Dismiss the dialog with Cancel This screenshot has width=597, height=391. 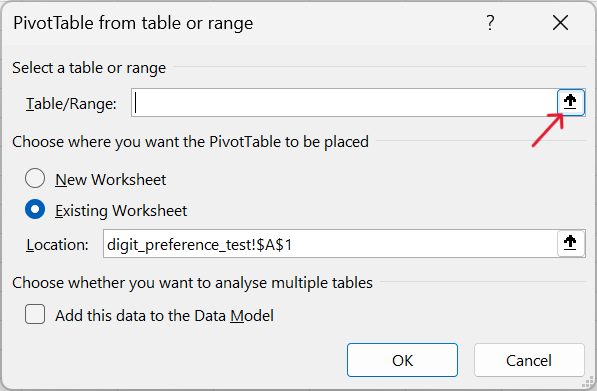click(529, 360)
